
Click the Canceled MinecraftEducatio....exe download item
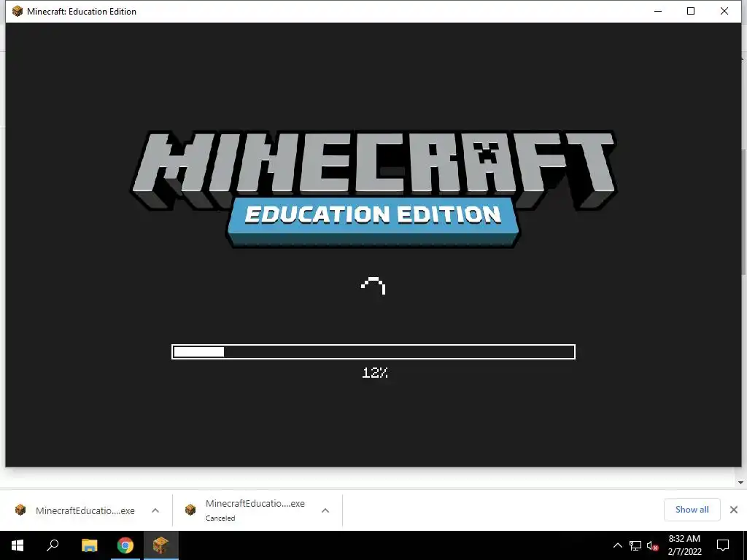255,510
